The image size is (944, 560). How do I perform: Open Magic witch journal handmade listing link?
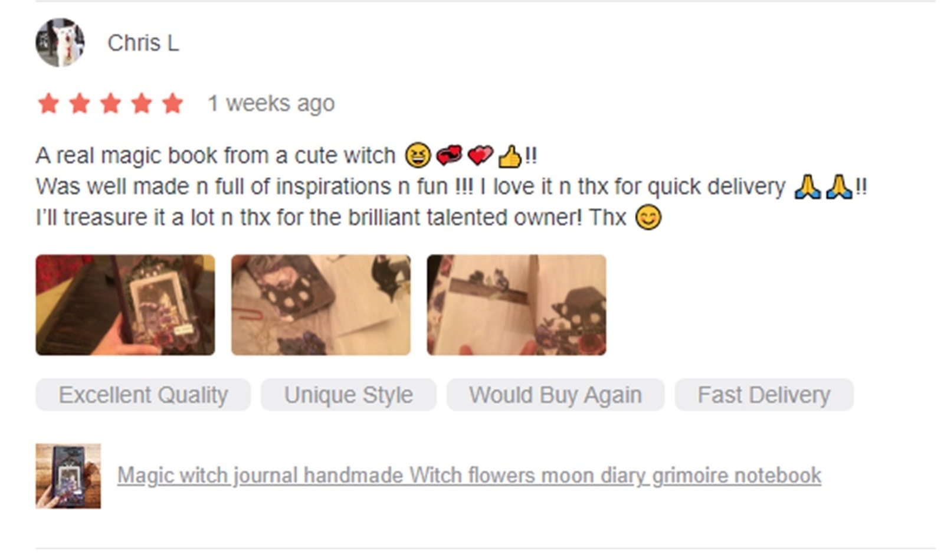pos(469,476)
